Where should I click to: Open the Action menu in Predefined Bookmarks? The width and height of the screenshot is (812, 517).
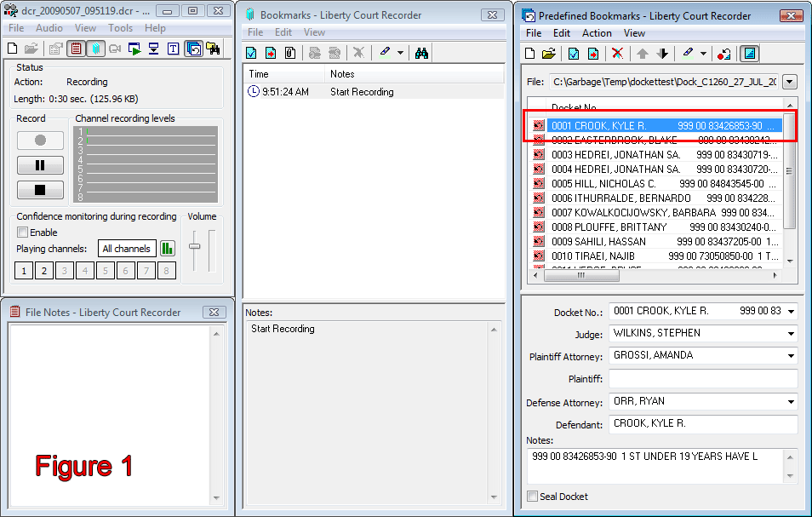tap(597, 33)
